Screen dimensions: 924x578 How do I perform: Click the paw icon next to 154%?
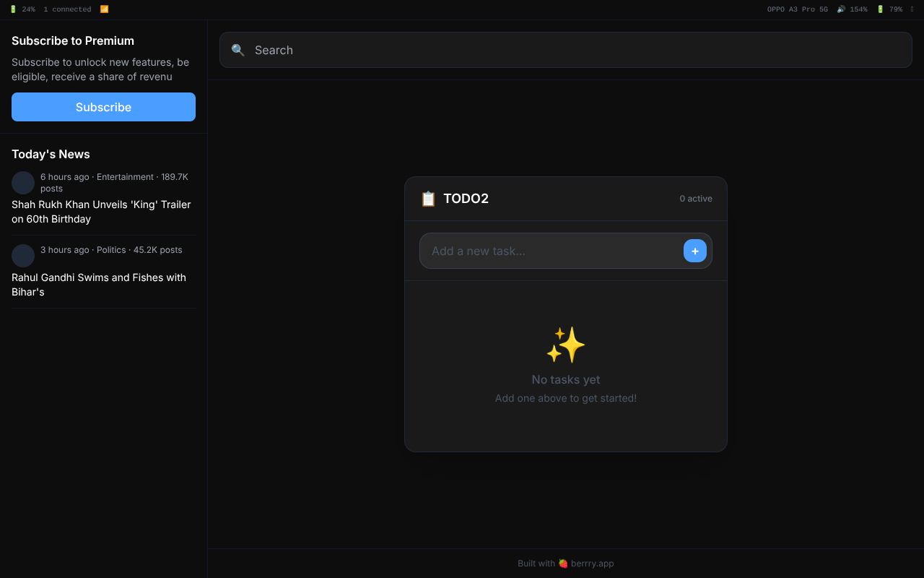[840, 9]
